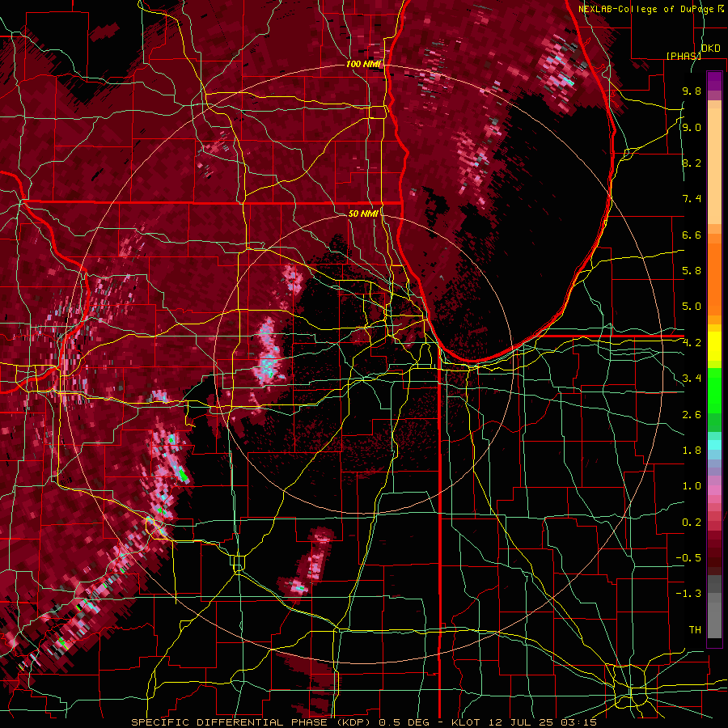Pick the cyan band on the color scale
Viewport: 728px width, 728px height.
click(x=714, y=445)
